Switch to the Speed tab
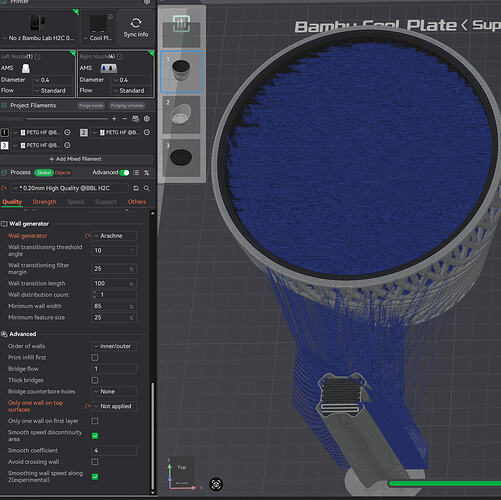The height and width of the screenshot is (500, 501). [x=76, y=202]
